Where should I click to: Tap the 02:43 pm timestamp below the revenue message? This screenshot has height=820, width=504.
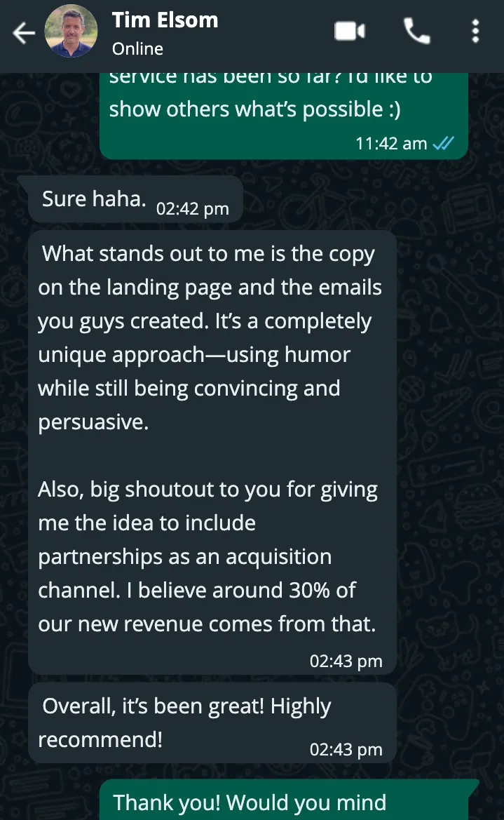coord(346,661)
